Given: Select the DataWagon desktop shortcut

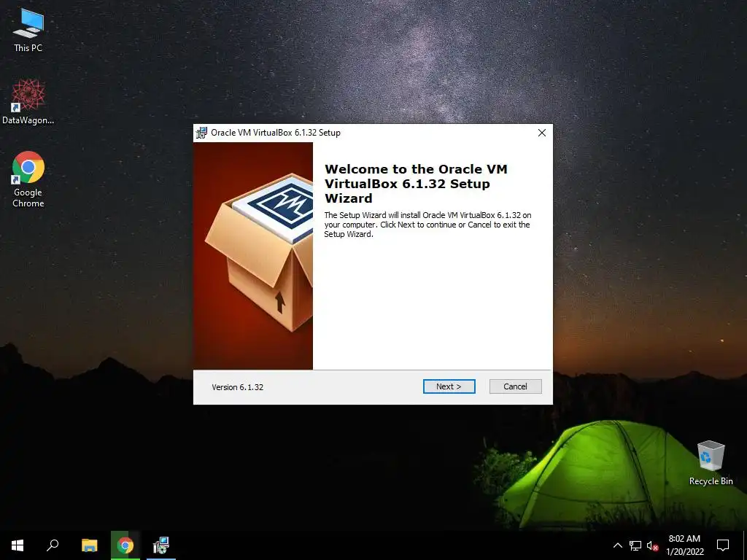Looking at the screenshot, I should [x=28, y=102].
